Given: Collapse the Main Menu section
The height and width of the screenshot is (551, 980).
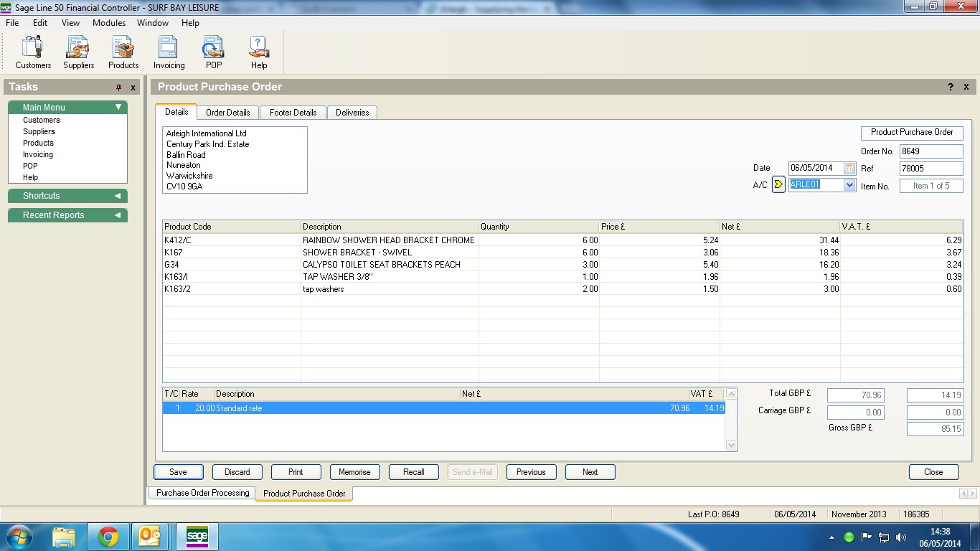Looking at the screenshot, I should [118, 108].
